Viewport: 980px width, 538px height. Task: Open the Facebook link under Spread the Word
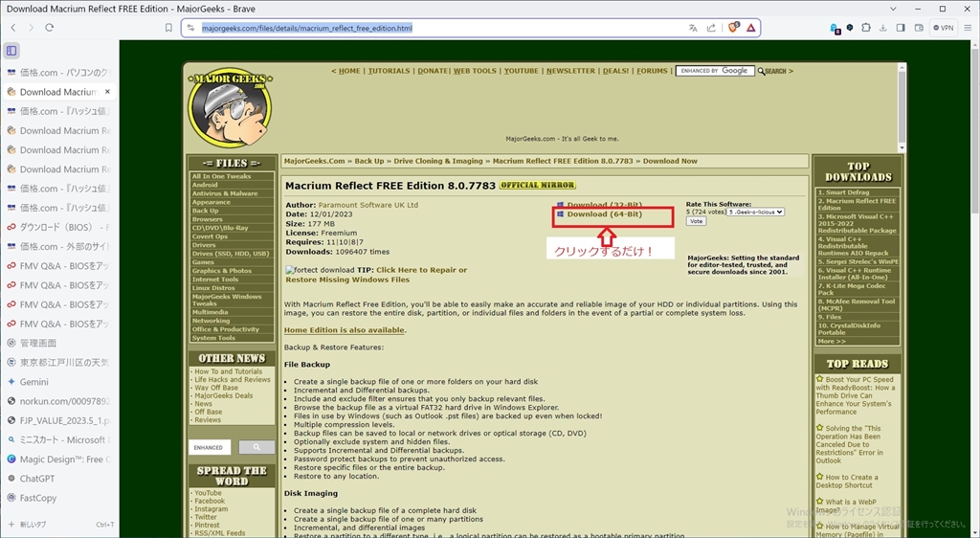click(x=210, y=501)
